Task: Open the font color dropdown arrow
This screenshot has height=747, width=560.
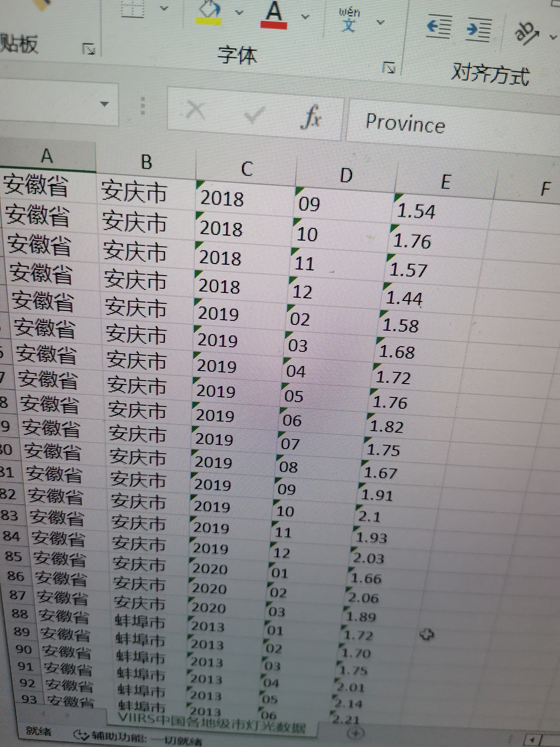Action: [305, 16]
